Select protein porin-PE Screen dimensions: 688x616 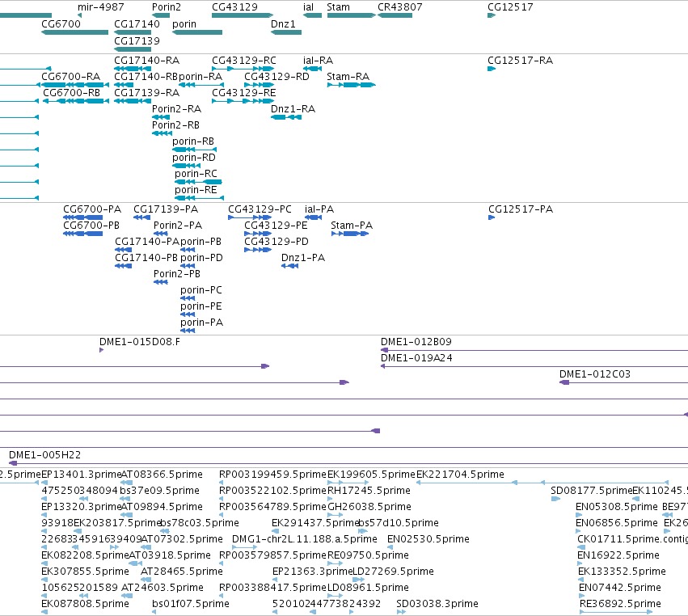[188, 314]
